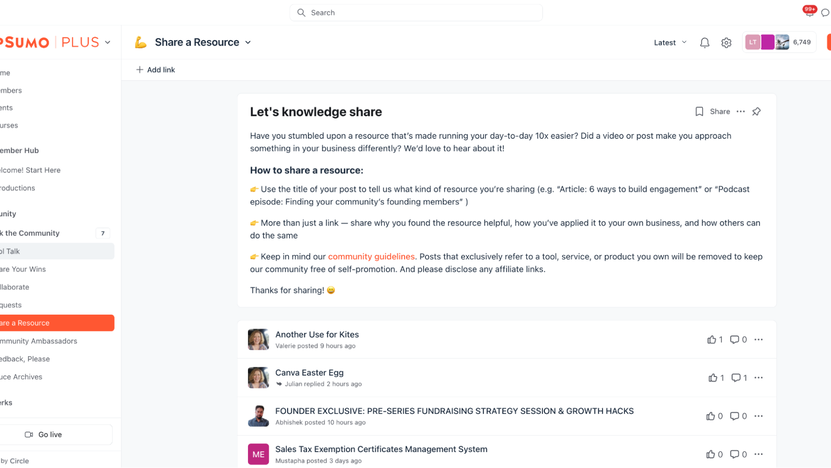The height and width of the screenshot is (468, 831).
Task: Like the Canva Easter Egg post
Action: tap(715, 378)
